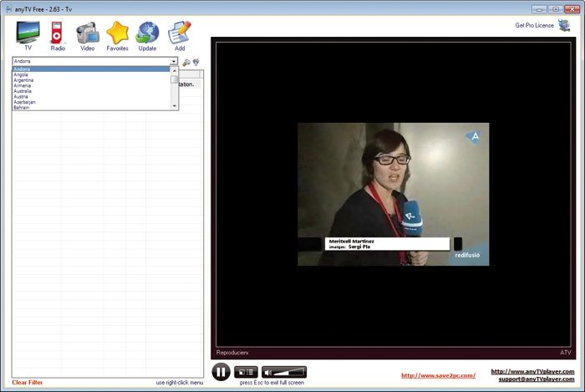Switch to the Radio section

click(x=57, y=36)
